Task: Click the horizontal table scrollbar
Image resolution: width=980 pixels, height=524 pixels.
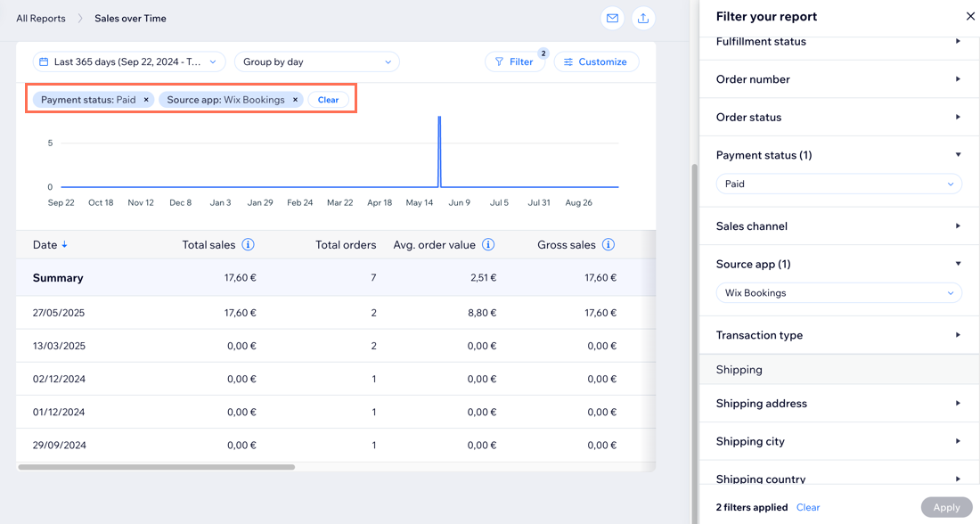Action: click(157, 467)
